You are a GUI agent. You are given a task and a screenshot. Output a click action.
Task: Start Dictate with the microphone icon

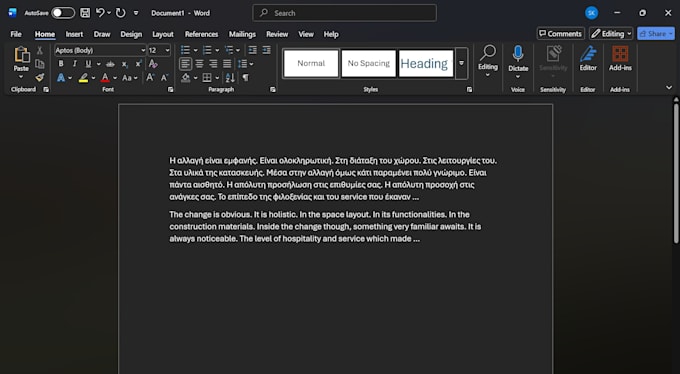(x=518, y=54)
